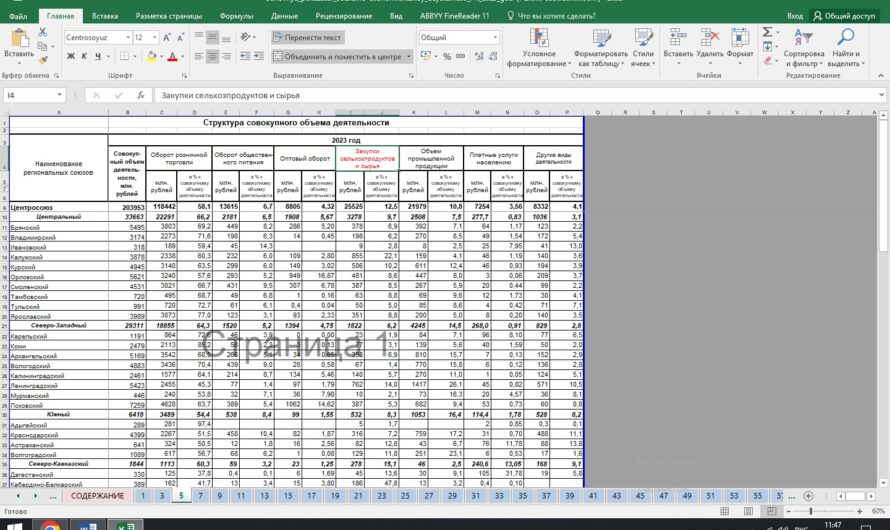Click the Общий доступ share button

pos(845,16)
